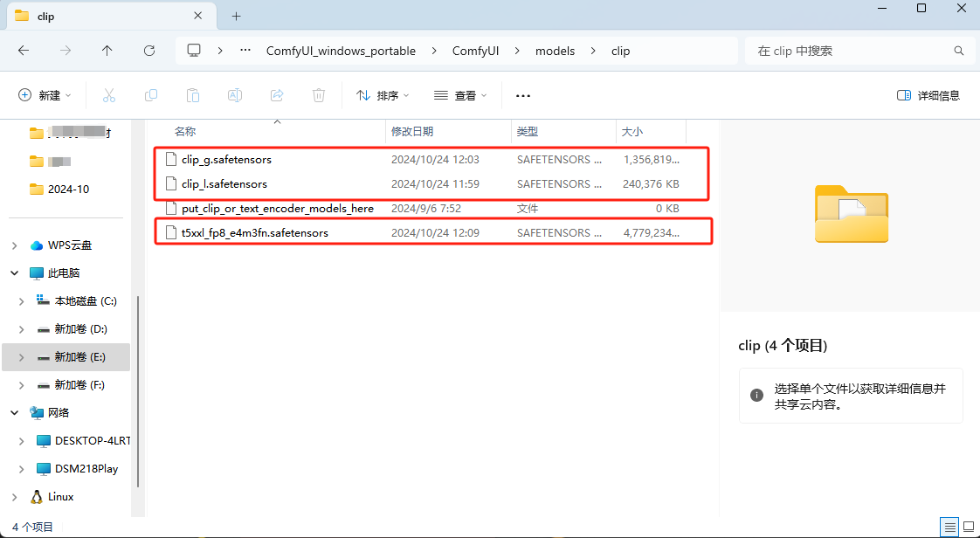Sort by Name (名称) column header

pyautogui.click(x=185, y=132)
